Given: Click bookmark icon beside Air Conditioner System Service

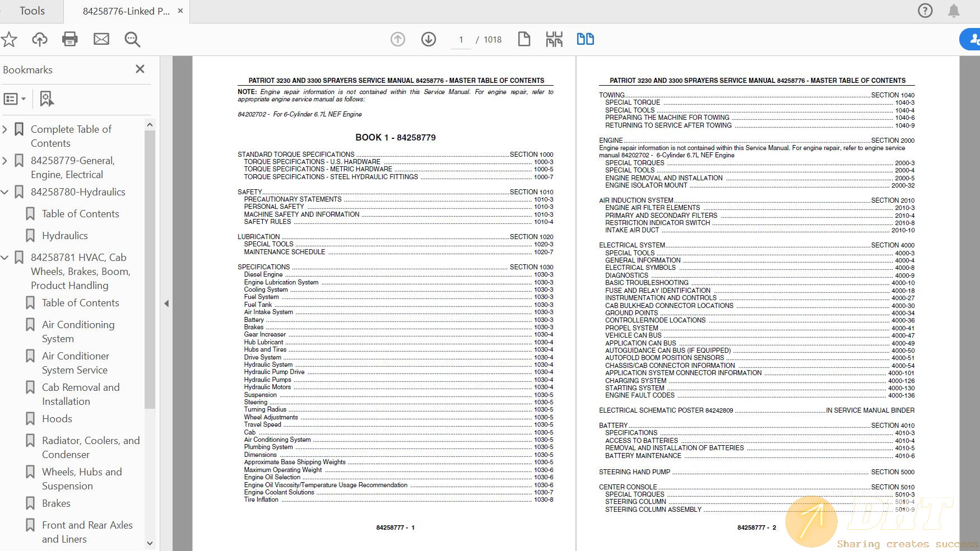Looking at the screenshot, I should pyautogui.click(x=30, y=356).
